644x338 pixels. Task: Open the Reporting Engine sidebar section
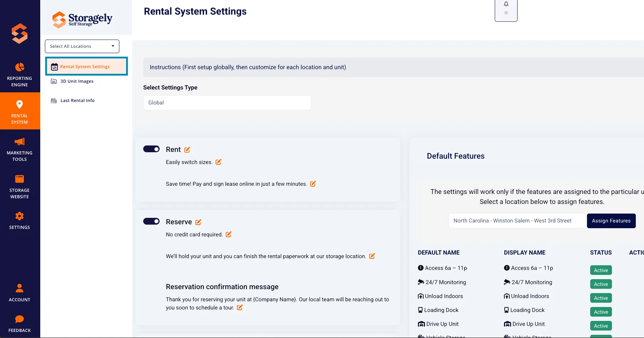[20, 75]
